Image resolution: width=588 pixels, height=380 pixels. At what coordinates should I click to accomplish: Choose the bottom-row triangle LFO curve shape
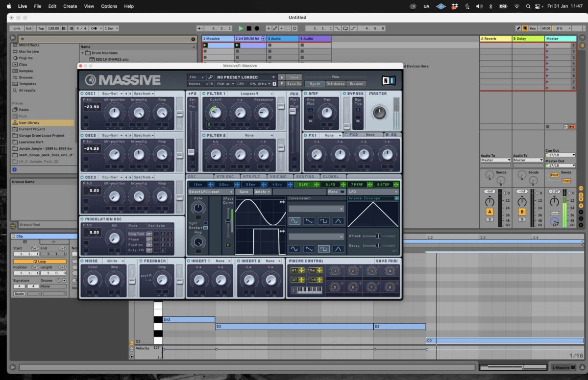tap(338, 249)
